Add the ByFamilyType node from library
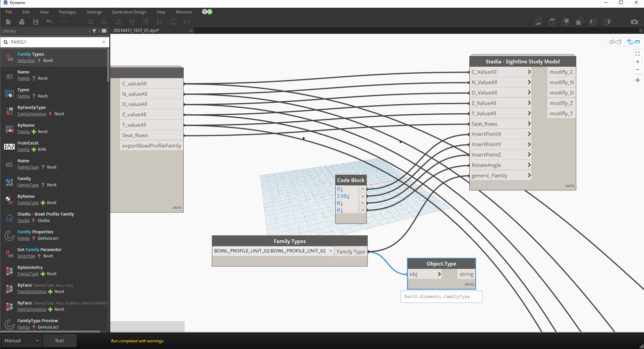 pyautogui.click(x=54, y=111)
